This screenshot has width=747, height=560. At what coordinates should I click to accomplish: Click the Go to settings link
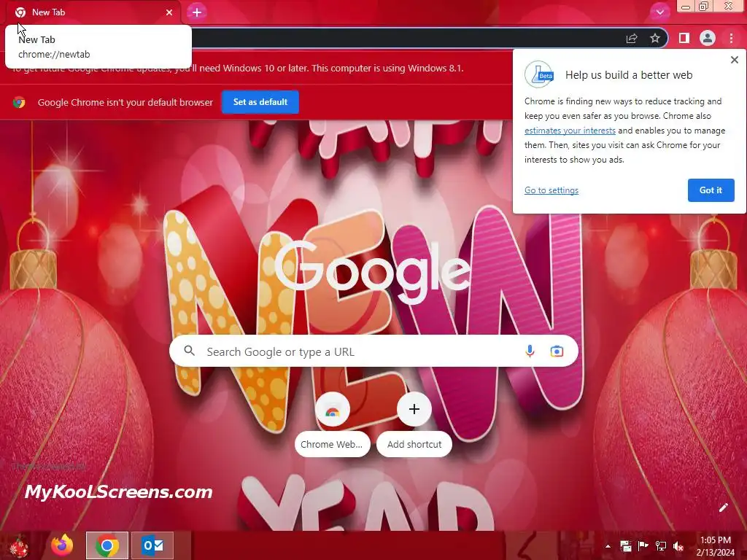click(x=551, y=190)
